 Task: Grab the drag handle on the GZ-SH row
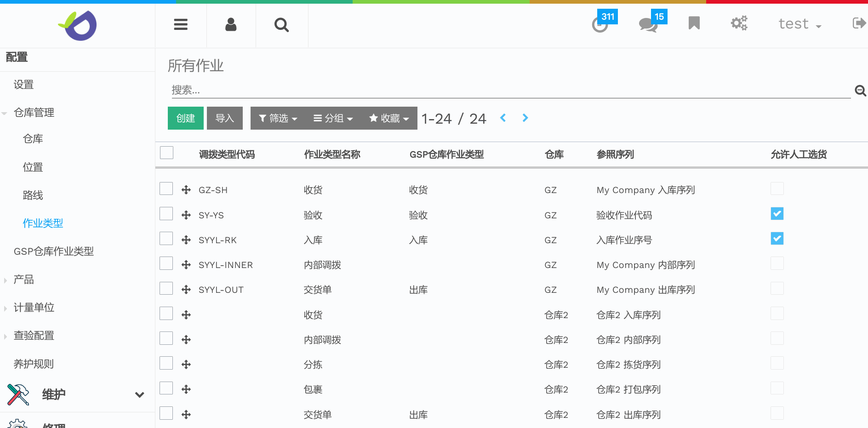pos(186,189)
